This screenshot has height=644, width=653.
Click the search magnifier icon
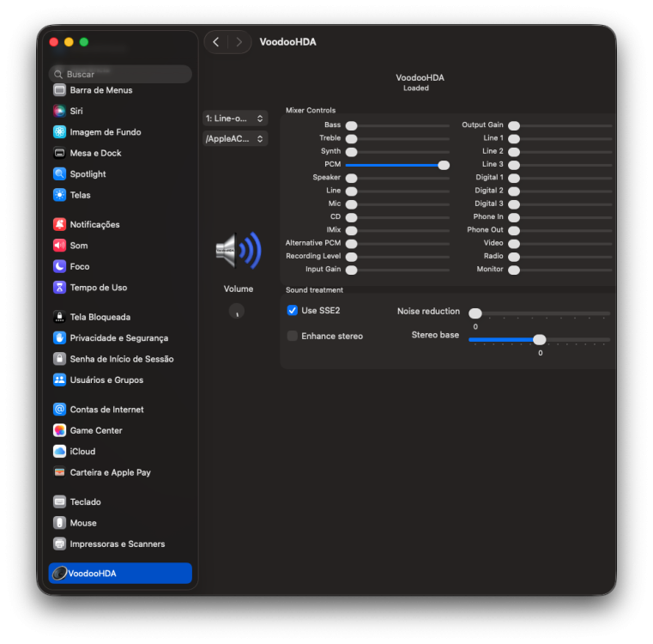tap(58, 74)
